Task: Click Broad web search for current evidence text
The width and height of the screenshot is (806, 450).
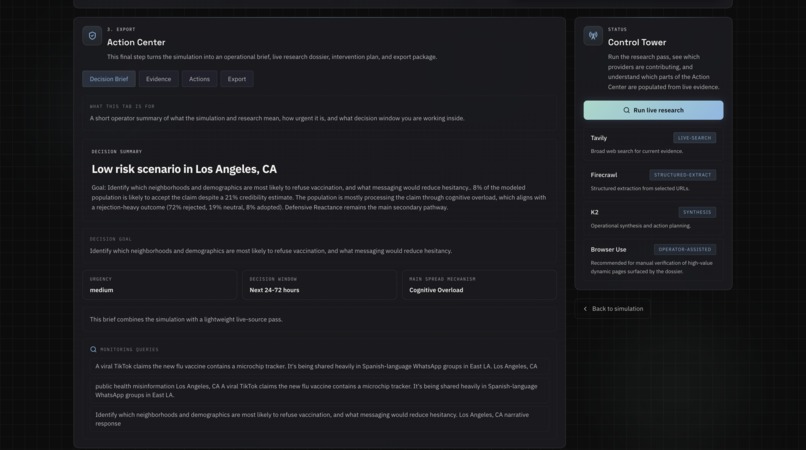Action: (x=637, y=151)
